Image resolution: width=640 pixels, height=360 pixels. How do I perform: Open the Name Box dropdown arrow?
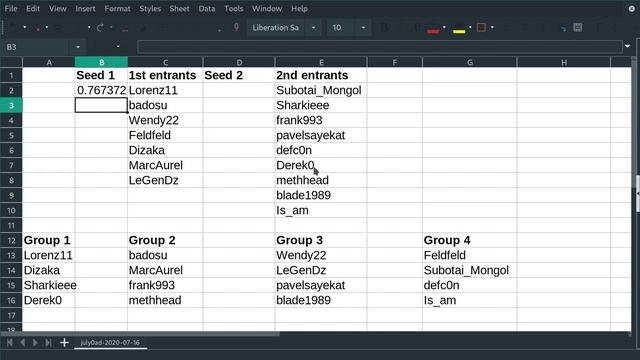click(78, 47)
